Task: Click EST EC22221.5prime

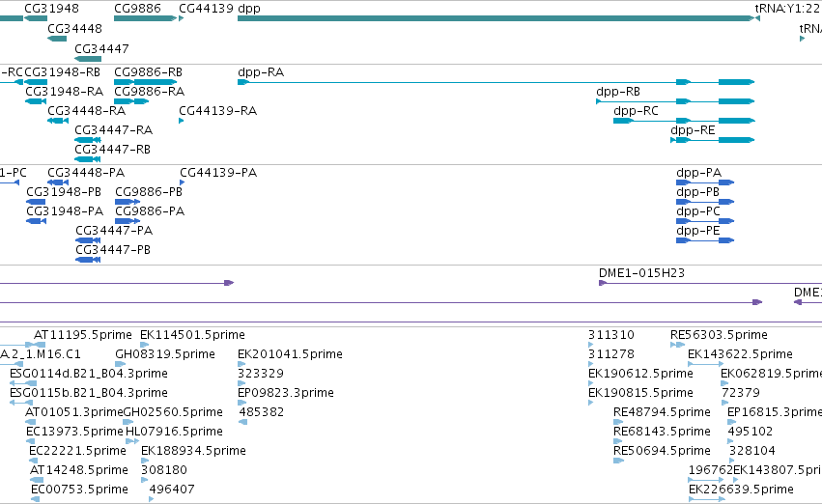Action: (x=33, y=462)
